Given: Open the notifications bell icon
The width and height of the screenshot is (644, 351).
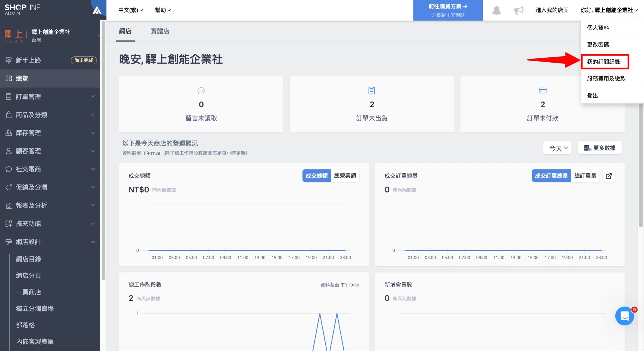Looking at the screenshot, I should (496, 10).
